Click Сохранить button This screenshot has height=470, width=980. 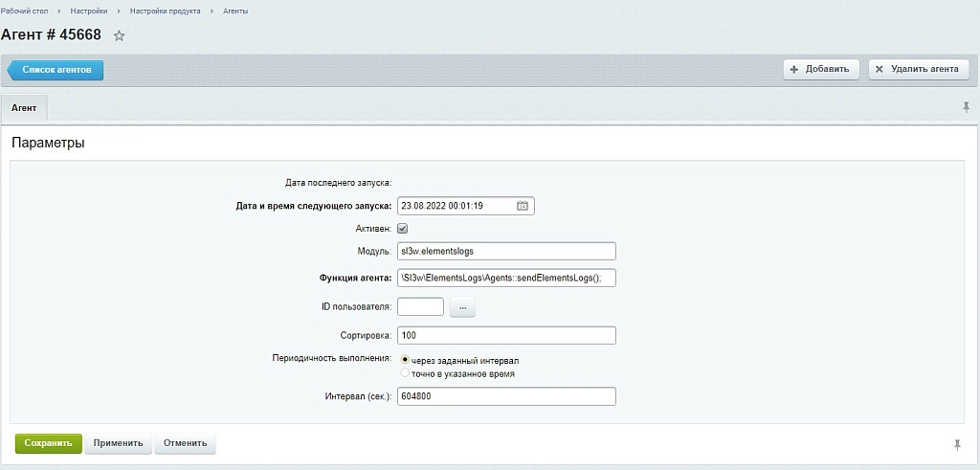pos(49,443)
